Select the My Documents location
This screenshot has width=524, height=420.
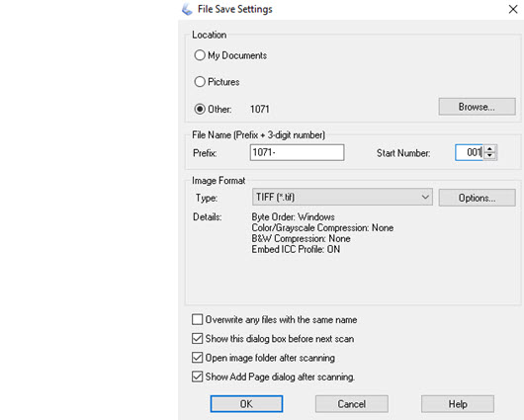(x=200, y=55)
